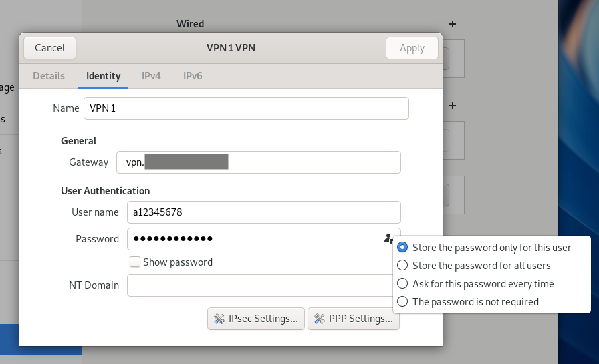Open the IPv6 tab

tap(193, 76)
